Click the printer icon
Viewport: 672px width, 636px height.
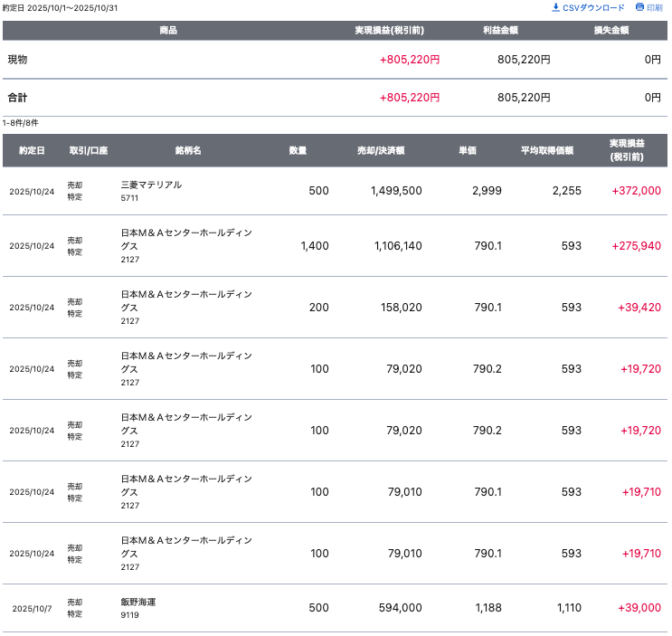pyautogui.click(x=639, y=7)
